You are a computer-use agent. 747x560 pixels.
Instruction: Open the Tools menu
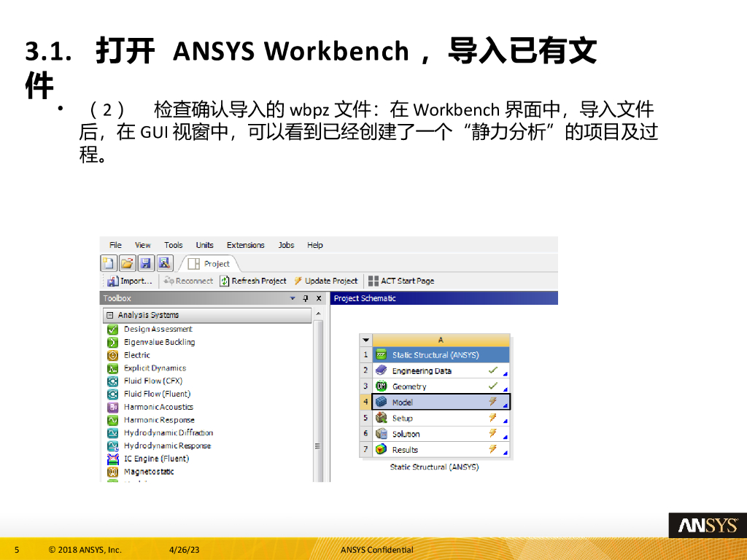pyautogui.click(x=174, y=245)
